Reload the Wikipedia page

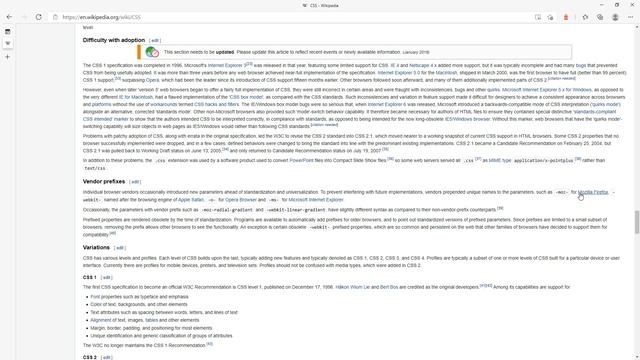tap(38, 17)
